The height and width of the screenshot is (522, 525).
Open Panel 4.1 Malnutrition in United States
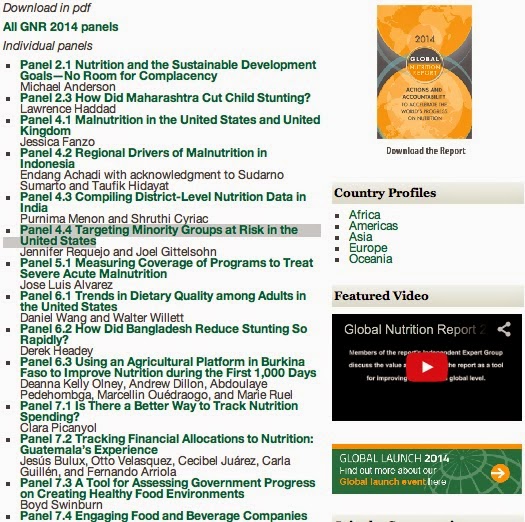tap(170, 125)
